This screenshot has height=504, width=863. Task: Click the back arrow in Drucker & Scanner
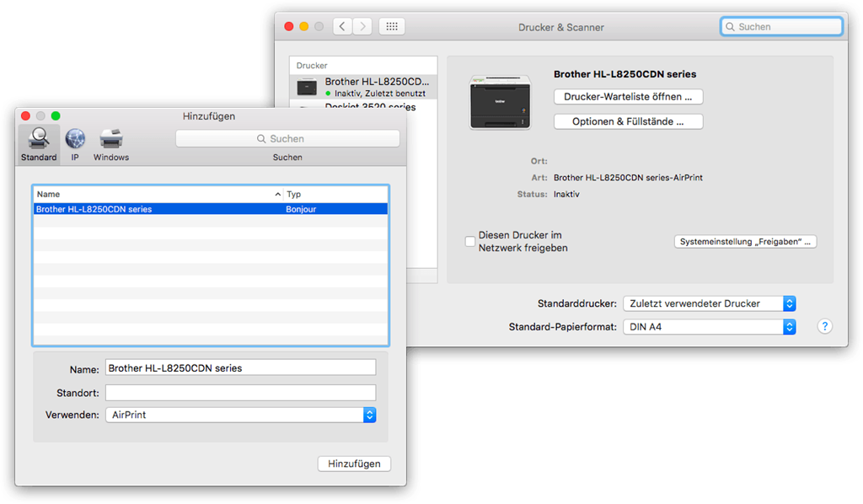tap(342, 26)
